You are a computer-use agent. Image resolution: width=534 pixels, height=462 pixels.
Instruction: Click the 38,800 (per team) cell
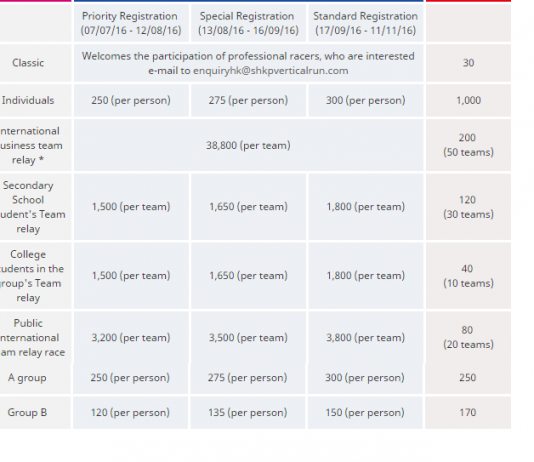248,145
